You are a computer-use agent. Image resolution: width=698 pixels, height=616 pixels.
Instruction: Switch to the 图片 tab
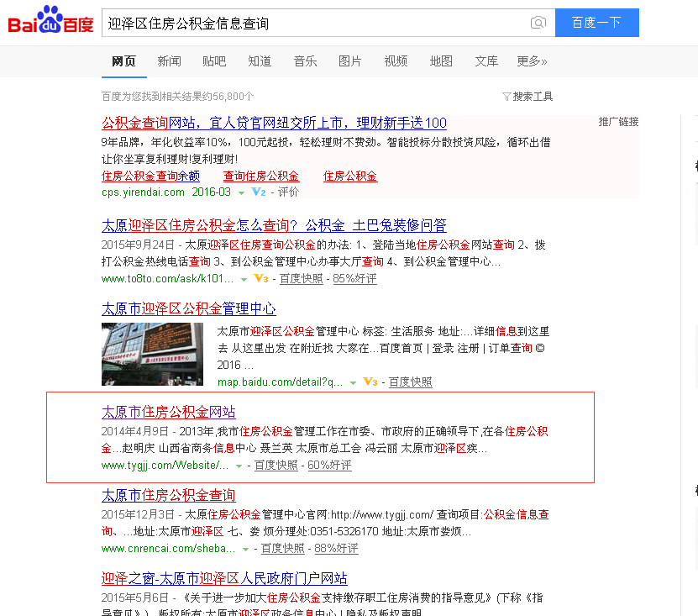[350, 61]
